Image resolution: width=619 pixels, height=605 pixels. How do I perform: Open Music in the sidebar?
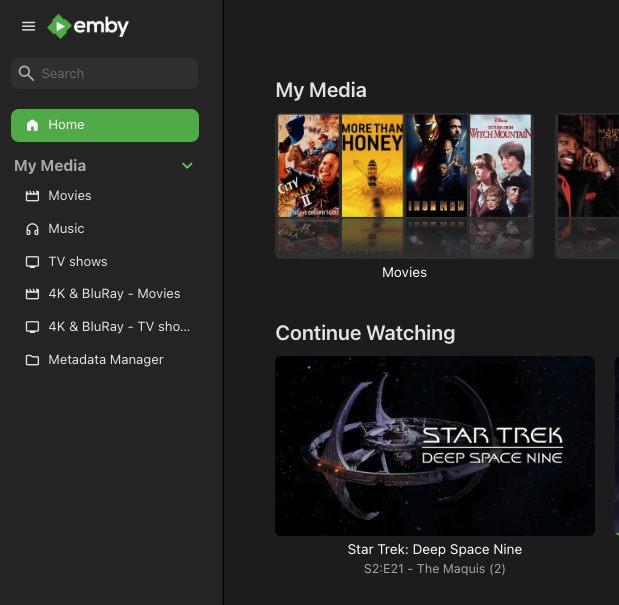(x=105, y=229)
